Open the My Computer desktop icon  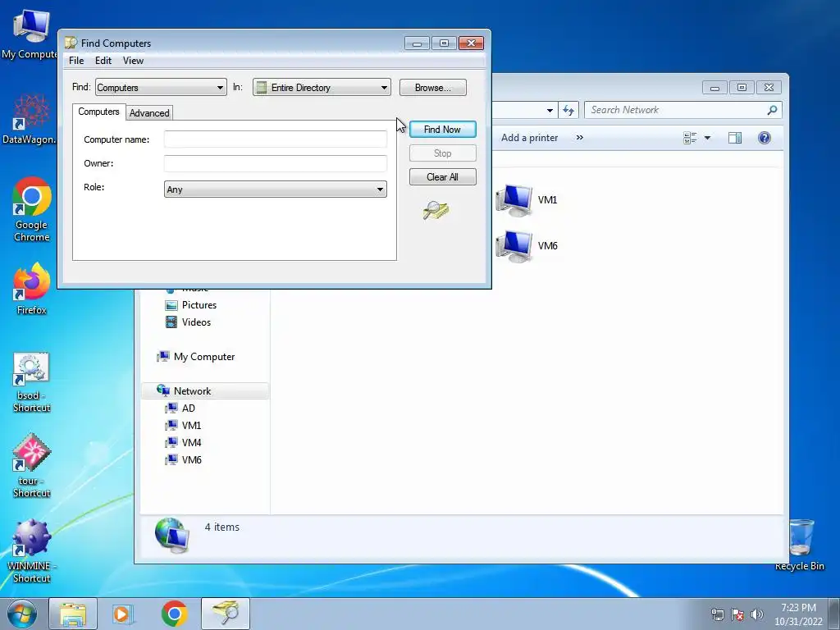point(30,34)
